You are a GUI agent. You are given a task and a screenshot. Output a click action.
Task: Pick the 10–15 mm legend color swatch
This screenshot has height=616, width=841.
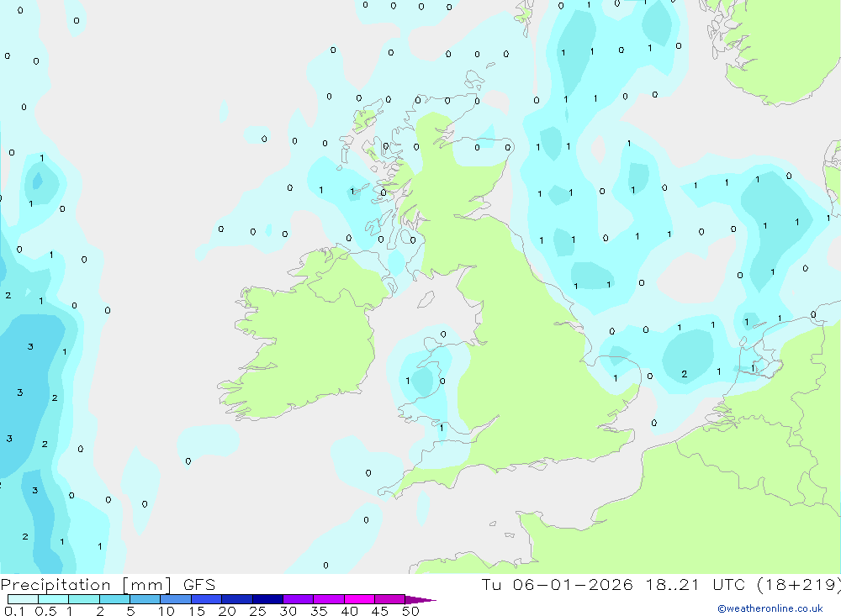point(176,599)
